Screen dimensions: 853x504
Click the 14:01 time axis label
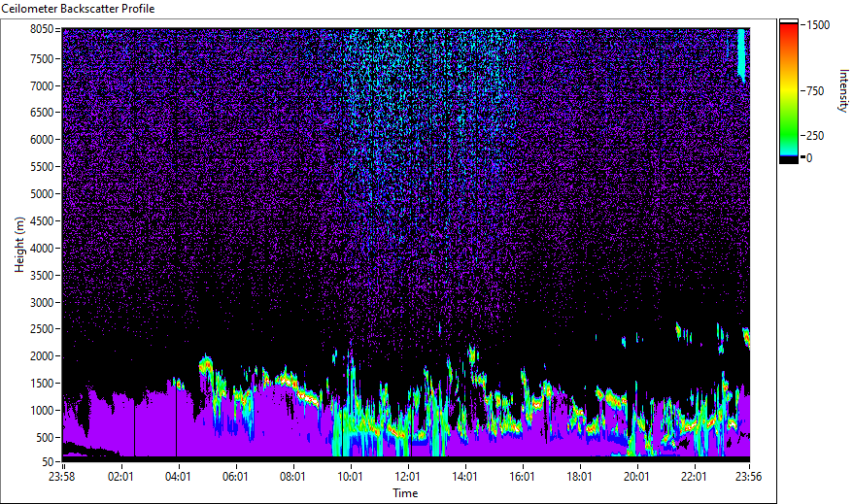[x=464, y=477]
